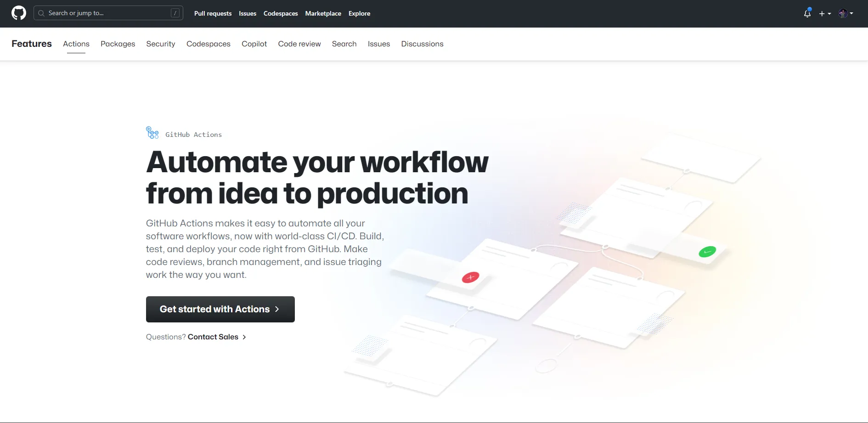The height and width of the screenshot is (423, 868).
Task: Click the slash shortcut key icon
Action: 175,13
